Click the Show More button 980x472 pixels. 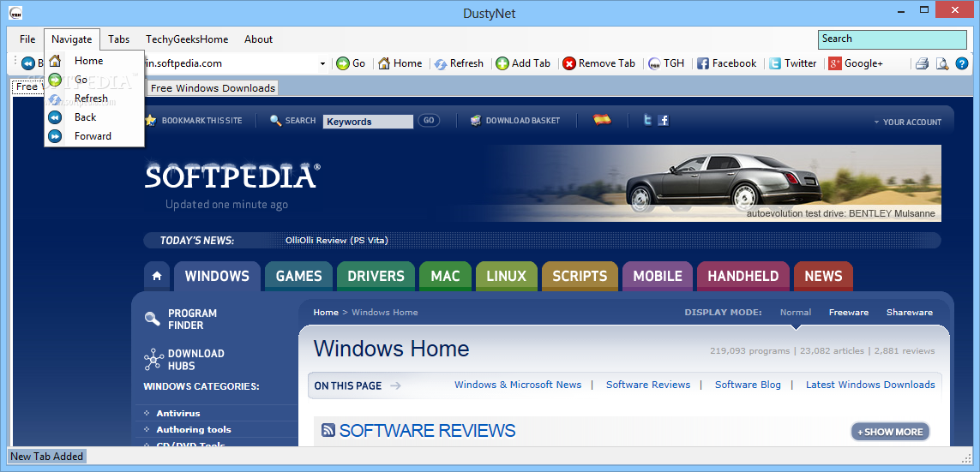coord(891,432)
